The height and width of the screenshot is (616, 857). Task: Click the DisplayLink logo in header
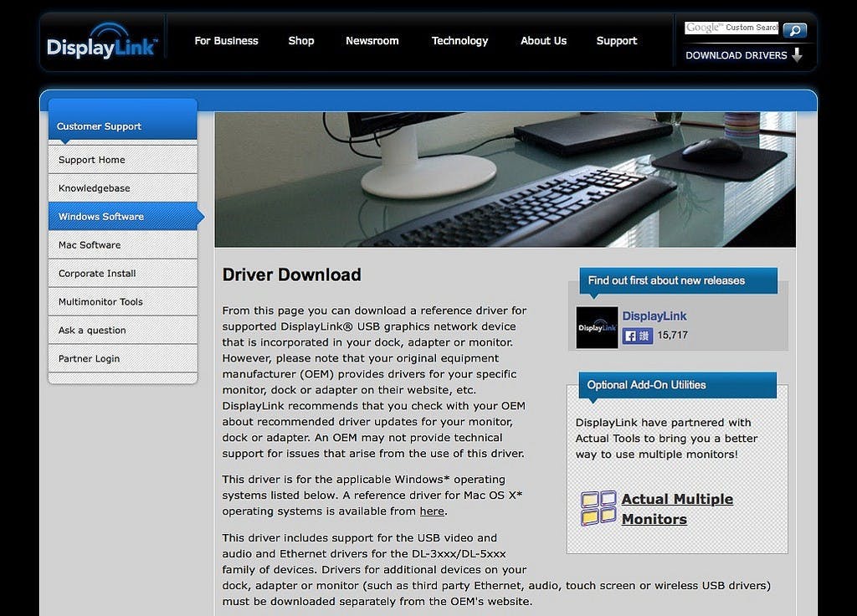(103, 42)
